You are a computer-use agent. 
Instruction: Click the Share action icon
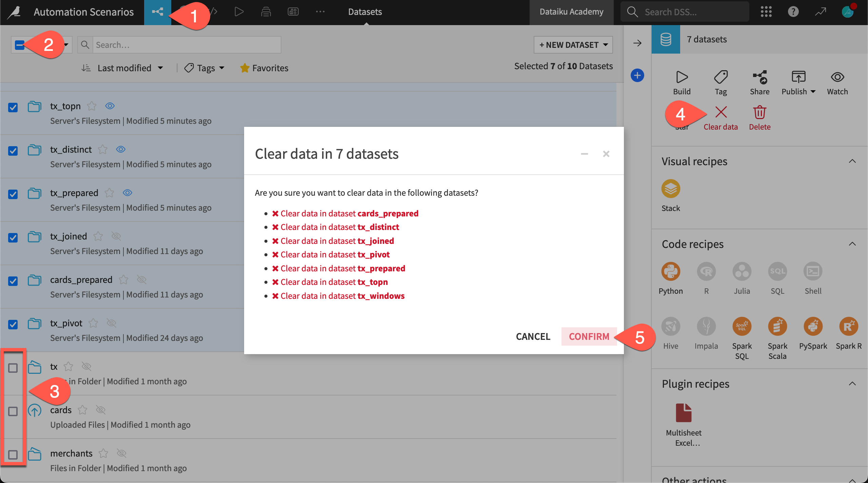pyautogui.click(x=760, y=77)
